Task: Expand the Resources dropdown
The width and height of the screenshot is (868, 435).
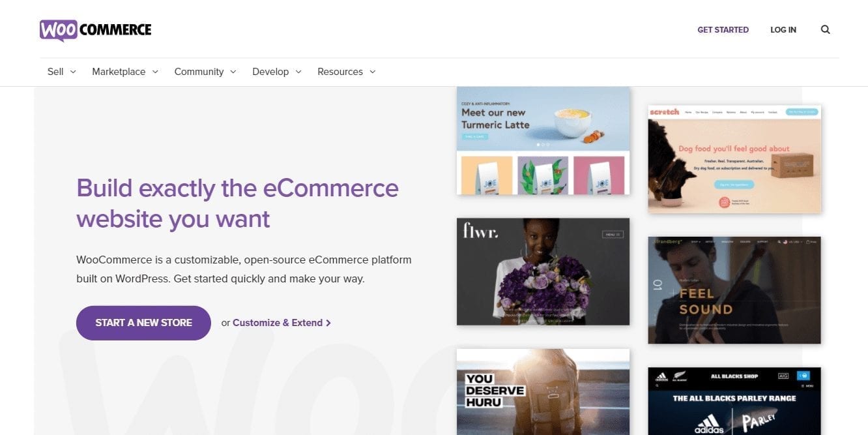Action: (x=372, y=72)
